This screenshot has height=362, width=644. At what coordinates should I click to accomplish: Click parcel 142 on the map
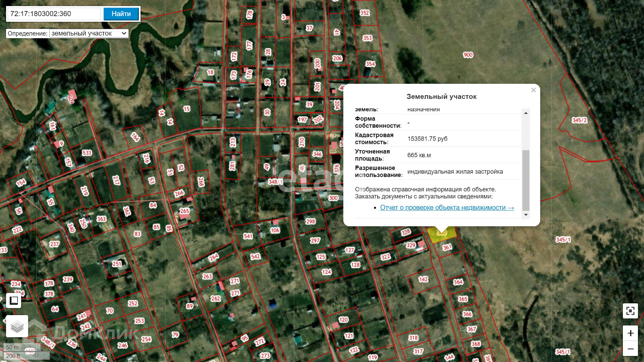point(423,280)
